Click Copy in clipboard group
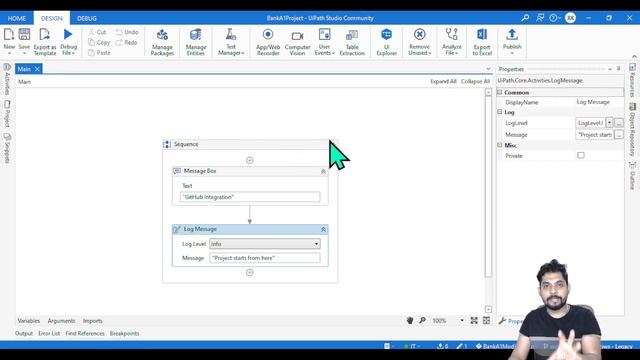 [99, 42]
